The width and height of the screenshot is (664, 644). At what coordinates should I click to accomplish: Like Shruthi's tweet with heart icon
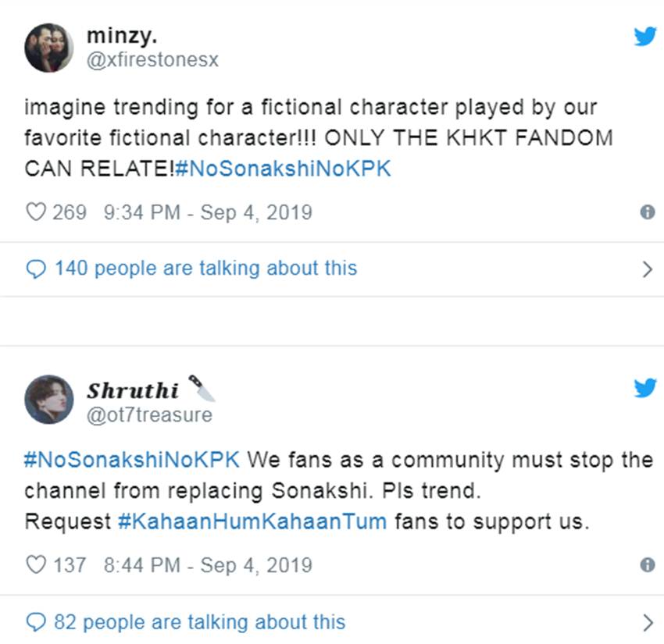pyautogui.click(x=36, y=564)
